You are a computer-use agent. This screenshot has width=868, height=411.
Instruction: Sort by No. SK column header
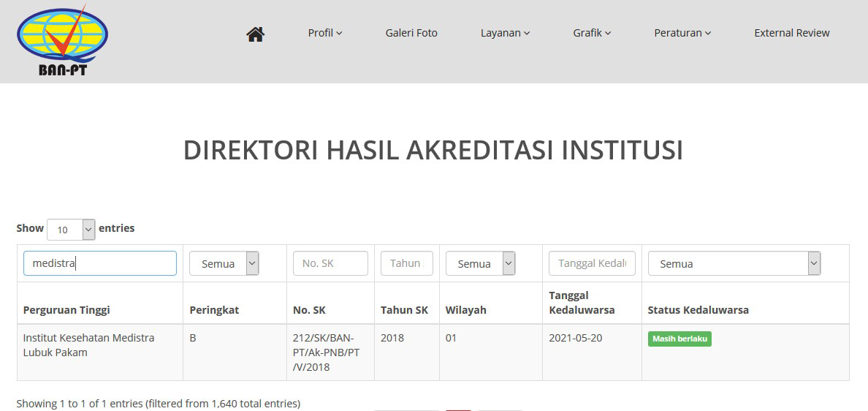point(330,303)
